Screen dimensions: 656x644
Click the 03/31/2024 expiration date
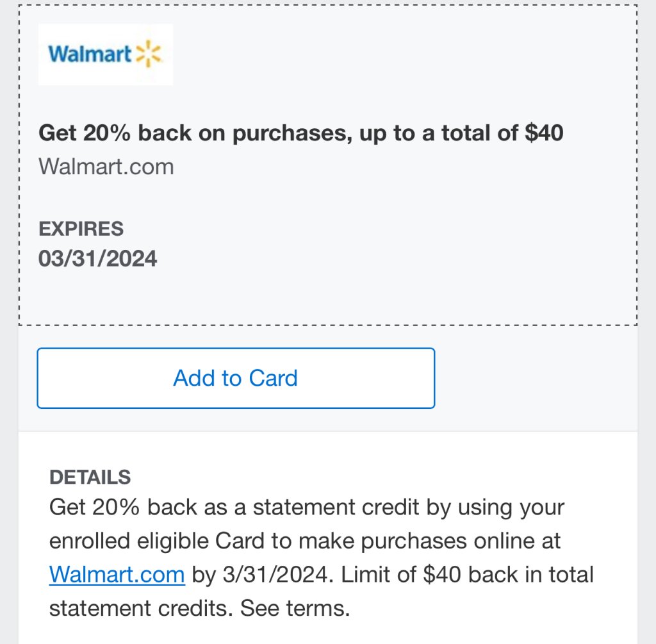pyautogui.click(x=97, y=259)
